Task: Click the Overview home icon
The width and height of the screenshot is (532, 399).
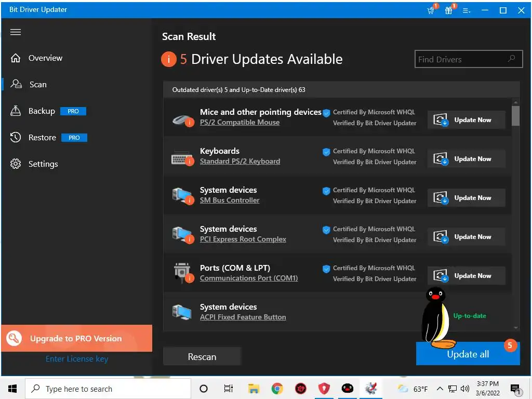Action: pos(16,58)
